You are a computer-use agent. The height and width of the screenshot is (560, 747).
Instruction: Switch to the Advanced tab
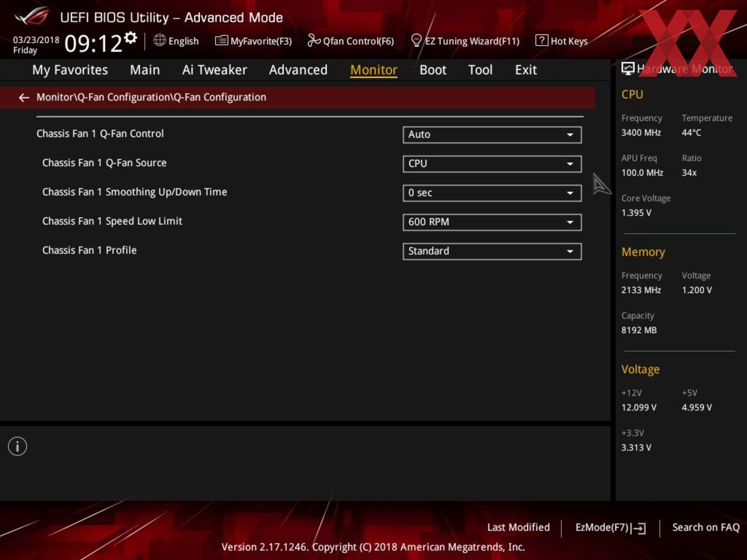(x=298, y=70)
